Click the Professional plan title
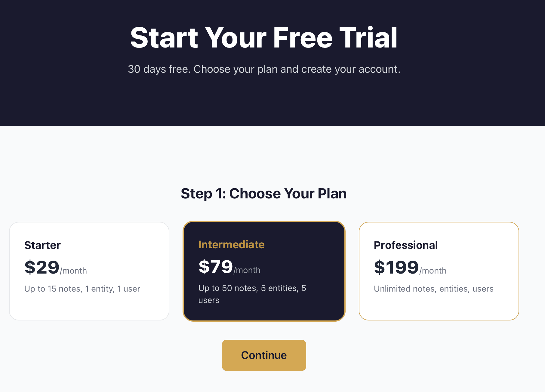This screenshot has height=392, width=545. [x=405, y=245]
